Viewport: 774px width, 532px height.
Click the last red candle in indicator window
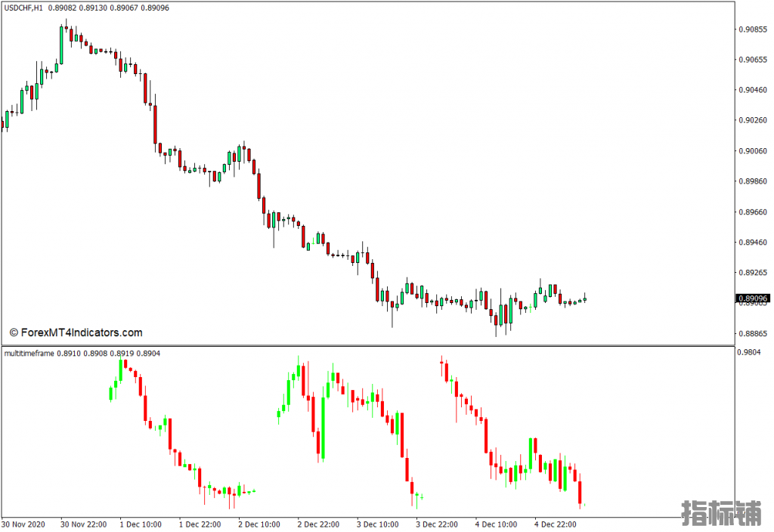click(x=580, y=493)
